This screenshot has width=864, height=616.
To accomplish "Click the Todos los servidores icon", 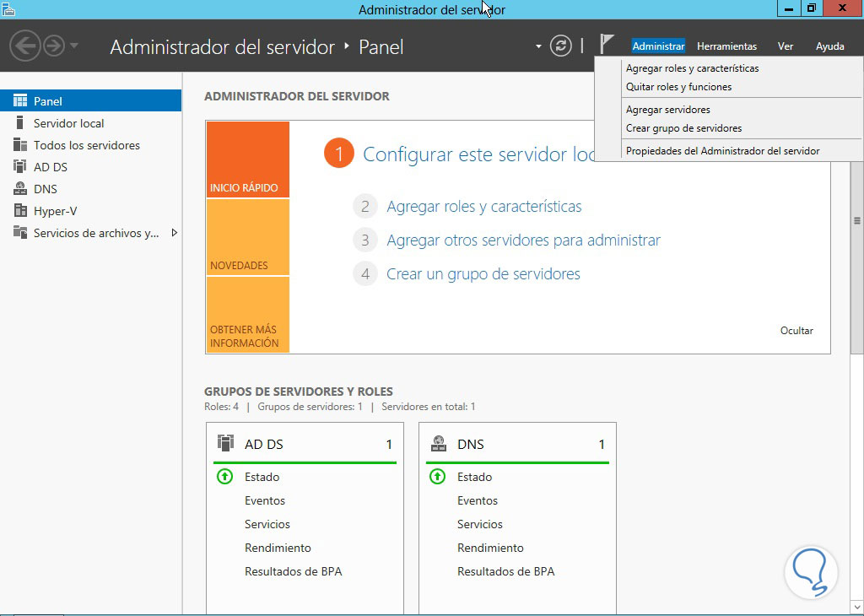I will pos(20,145).
